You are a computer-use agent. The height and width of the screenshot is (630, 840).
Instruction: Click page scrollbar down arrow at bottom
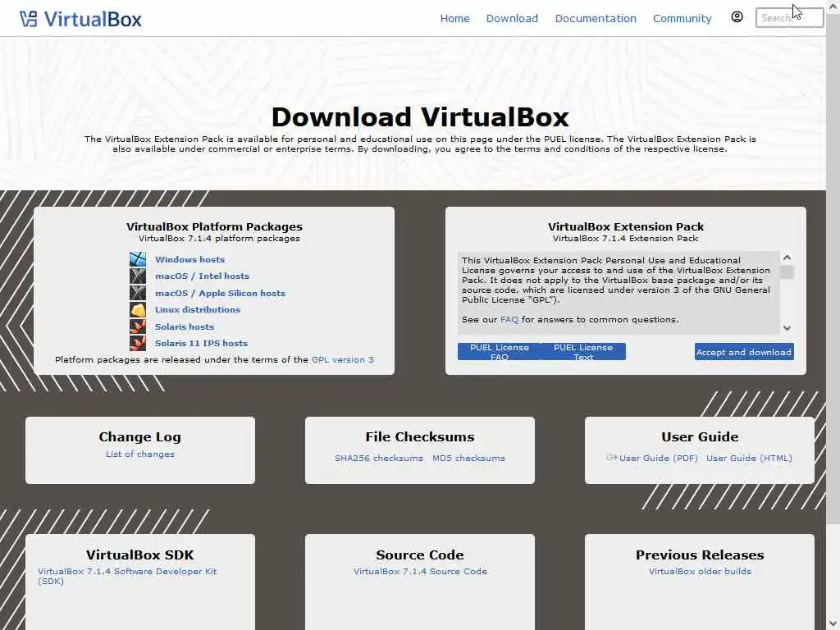[833, 623]
